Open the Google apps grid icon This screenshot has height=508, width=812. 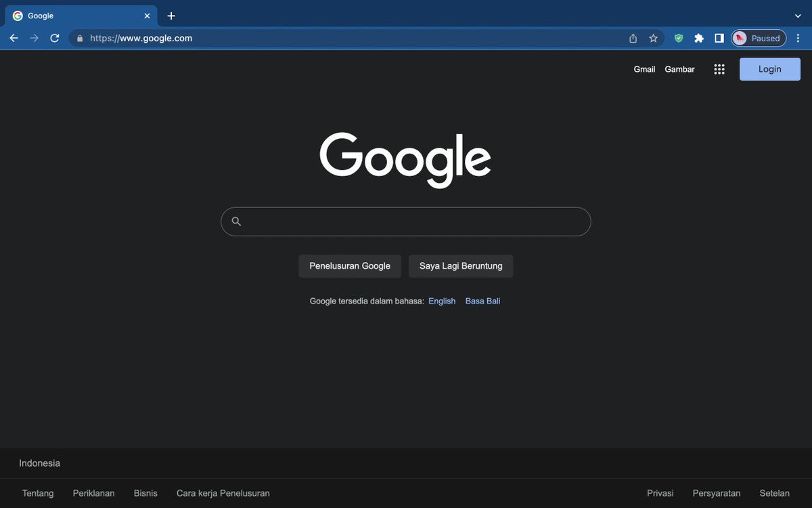point(719,69)
